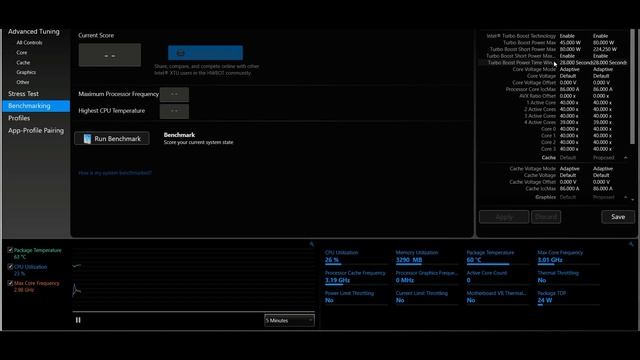Click the Processor Cache Frequency 3.19 GHz monitor
Screen dimensions: 640x360
click(x=356, y=277)
